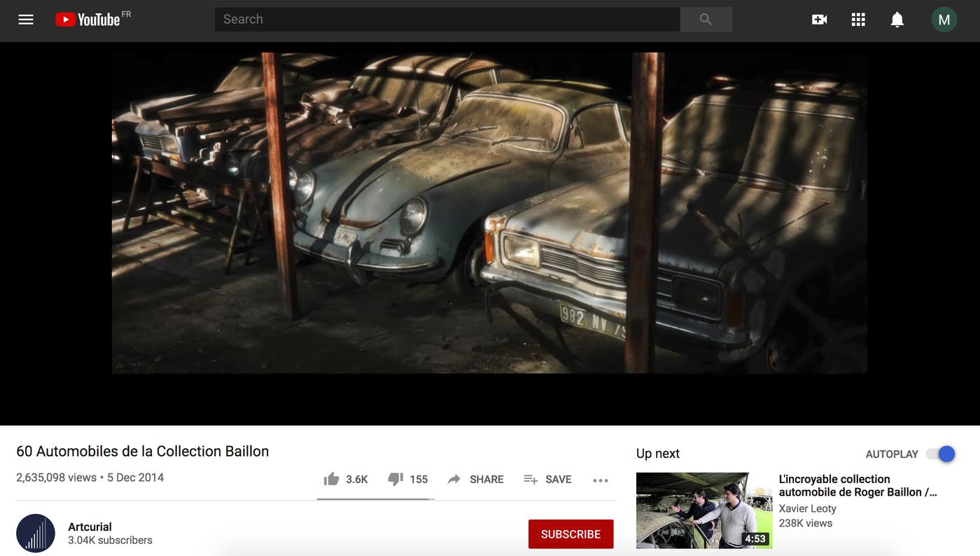Click the video title 60 Automobiles text
Viewport: 980px width, 556px height.
pos(143,451)
